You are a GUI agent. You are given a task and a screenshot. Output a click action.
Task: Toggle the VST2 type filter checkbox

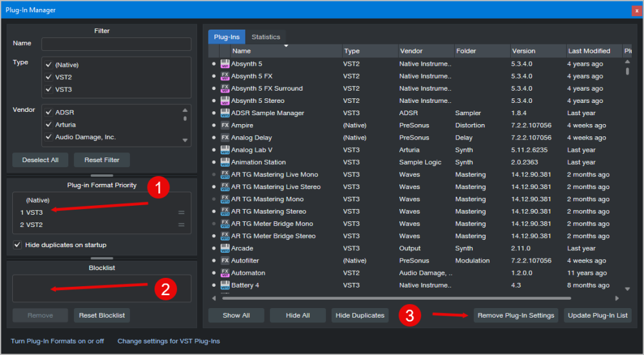(x=48, y=77)
